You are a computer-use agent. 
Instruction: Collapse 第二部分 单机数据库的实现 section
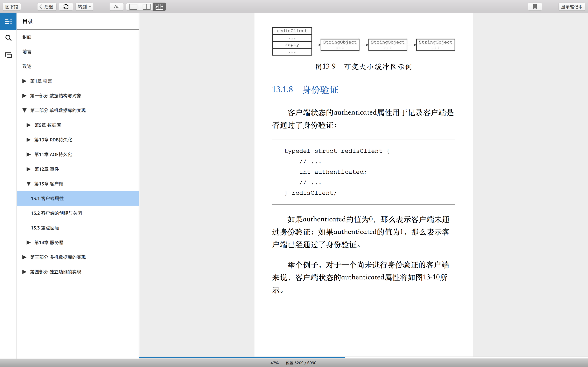pos(24,110)
